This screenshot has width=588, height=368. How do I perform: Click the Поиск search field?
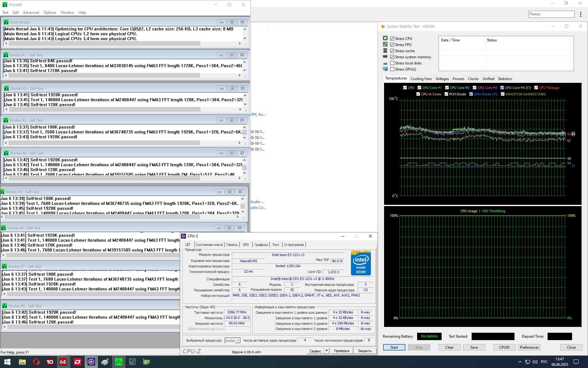point(551,14)
